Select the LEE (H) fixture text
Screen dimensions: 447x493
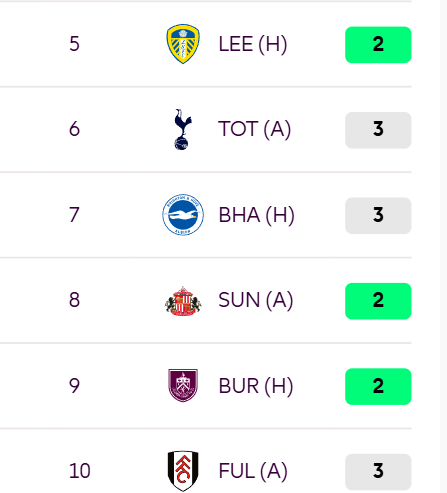coord(253,44)
